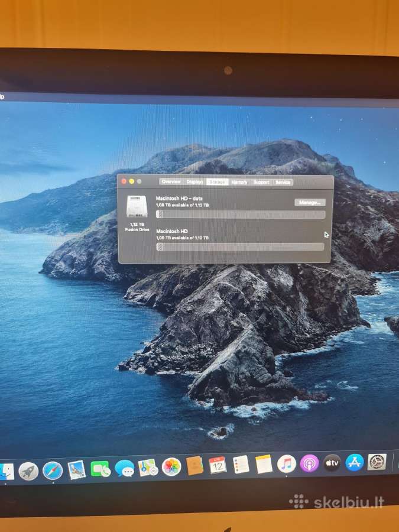Click the Manage... button

point(310,203)
